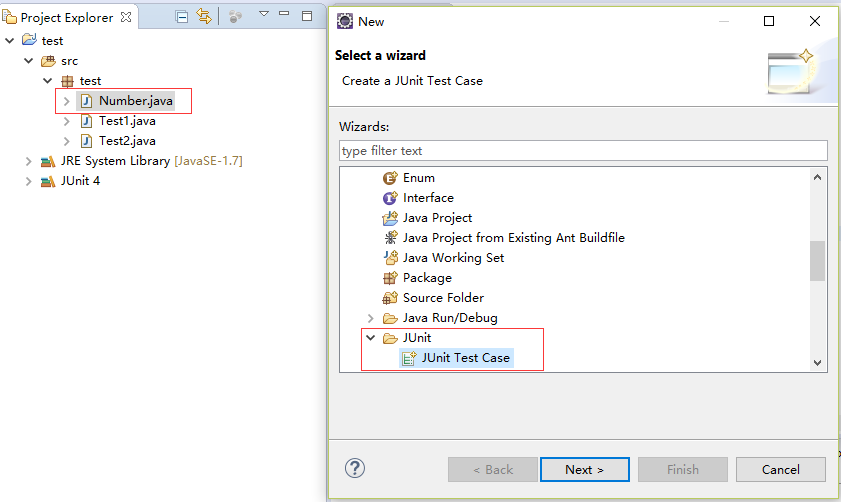The height and width of the screenshot is (502, 841).
Task: Select the src source folder icon
Action: click(x=48, y=61)
